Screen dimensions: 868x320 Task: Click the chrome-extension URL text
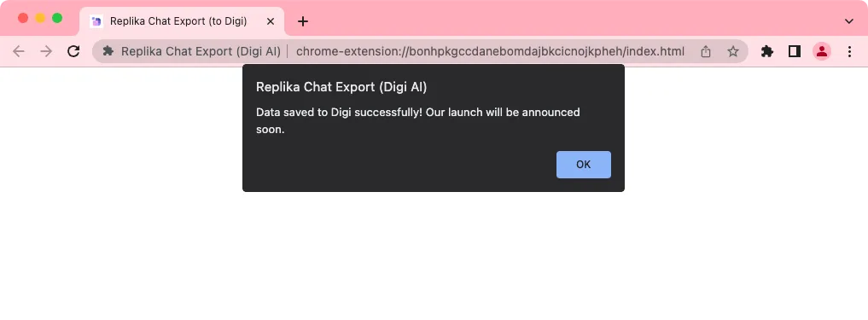pyautogui.click(x=490, y=51)
